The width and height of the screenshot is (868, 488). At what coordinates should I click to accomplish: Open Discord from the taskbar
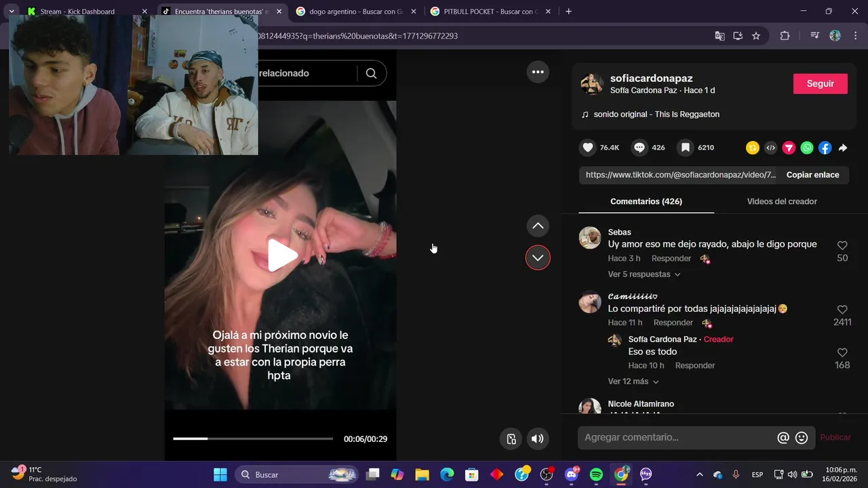click(x=572, y=474)
